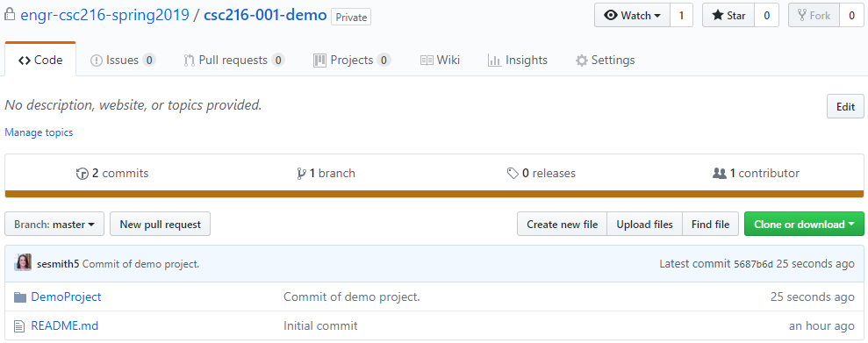This screenshot has height=343, width=868.
Task: Open the latest commit hash 5687b6d
Action: click(x=753, y=264)
